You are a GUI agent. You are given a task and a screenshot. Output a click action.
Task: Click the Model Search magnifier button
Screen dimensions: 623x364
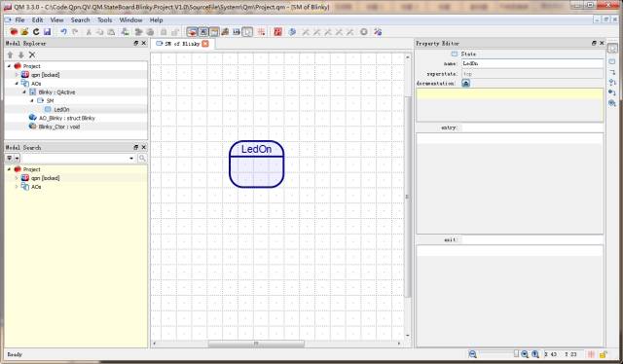pyautogui.click(x=142, y=159)
